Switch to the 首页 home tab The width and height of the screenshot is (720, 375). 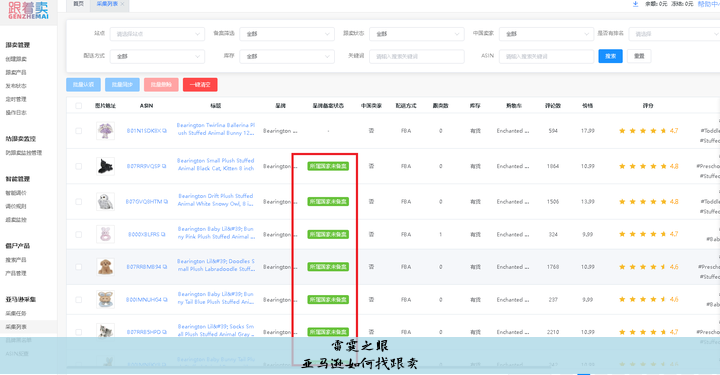pyautogui.click(x=79, y=4)
